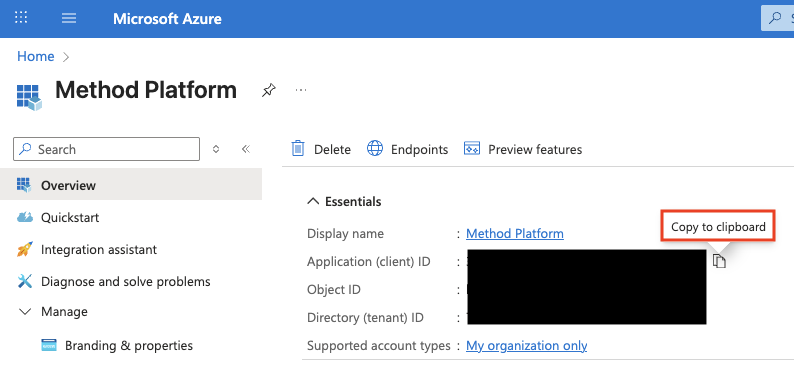Open the My organization only link
Image resolution: width=794 pixels, height=366 pixels.
(x=527, y=346)
